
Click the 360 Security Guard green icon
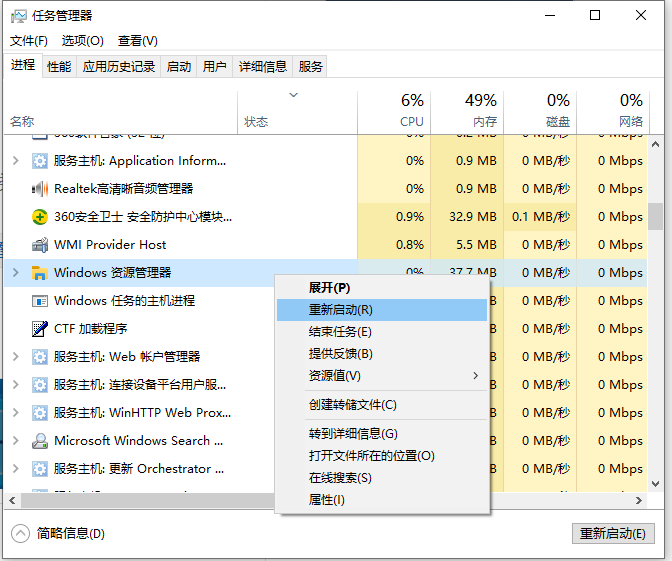(40, 217)
